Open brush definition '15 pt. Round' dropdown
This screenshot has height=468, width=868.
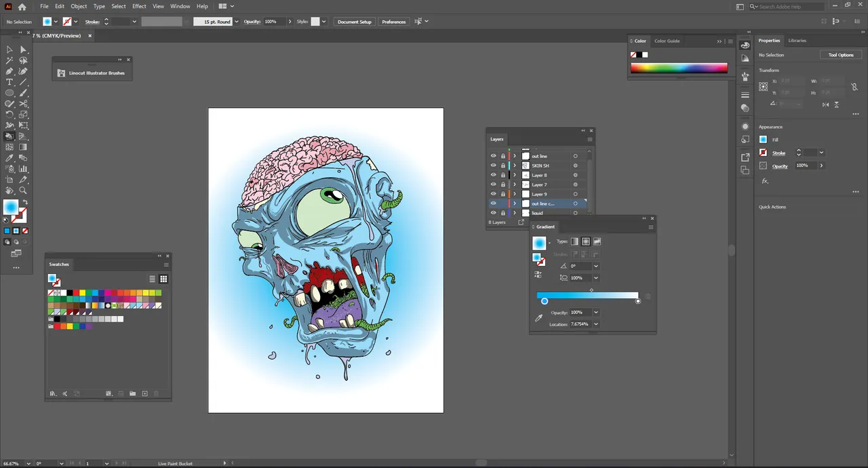click(236, 22)
